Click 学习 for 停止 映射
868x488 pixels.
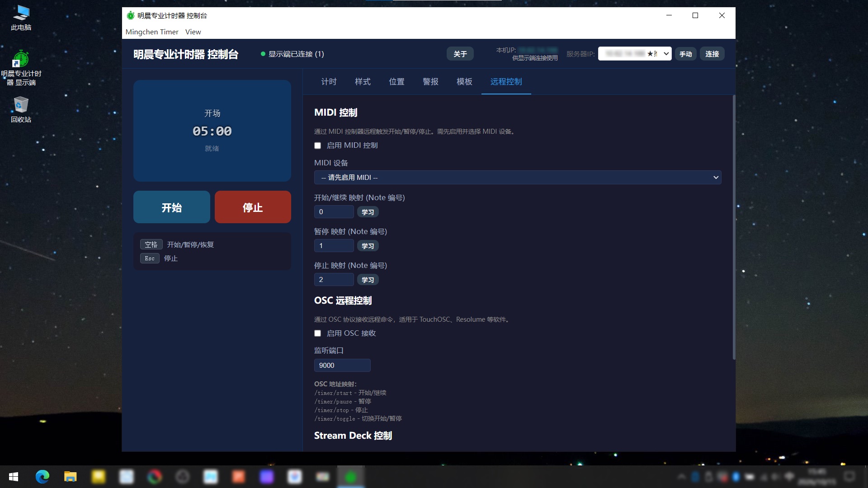368,280
